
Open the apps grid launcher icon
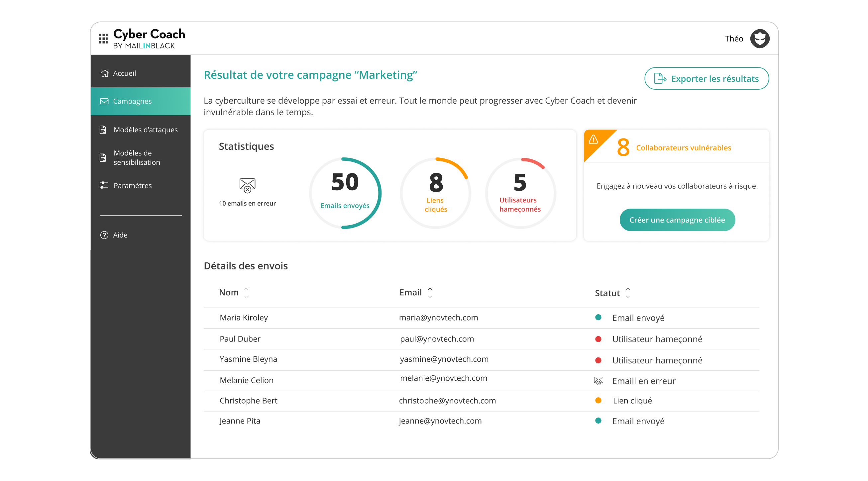tap(103, 39)
